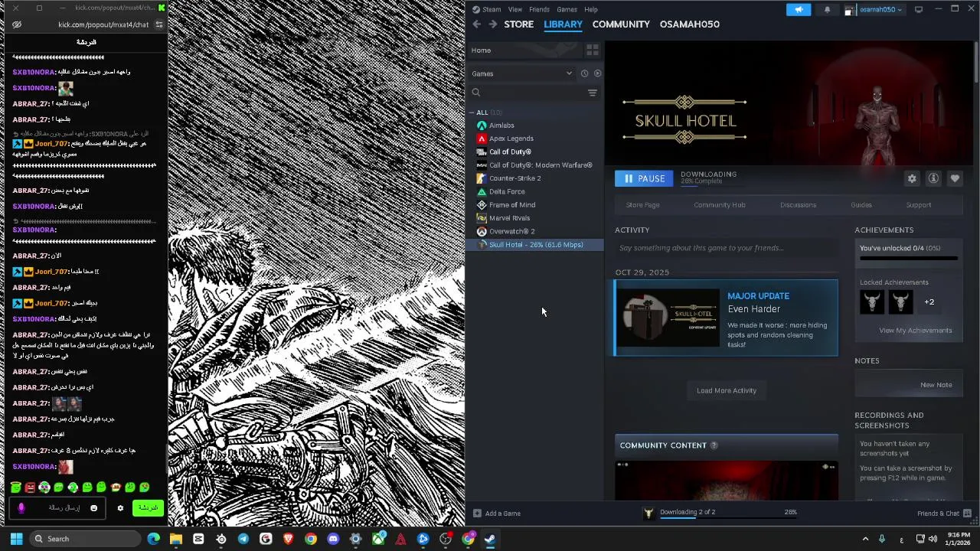Click +2 locked achievements count
The width and height of the screenshot is (980, 551).
929,302
